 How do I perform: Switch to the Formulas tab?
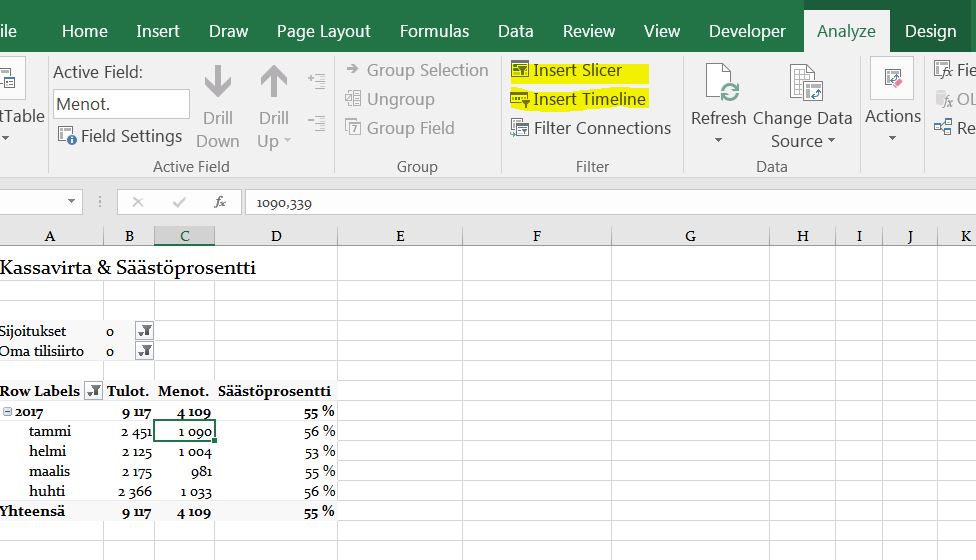434,31
